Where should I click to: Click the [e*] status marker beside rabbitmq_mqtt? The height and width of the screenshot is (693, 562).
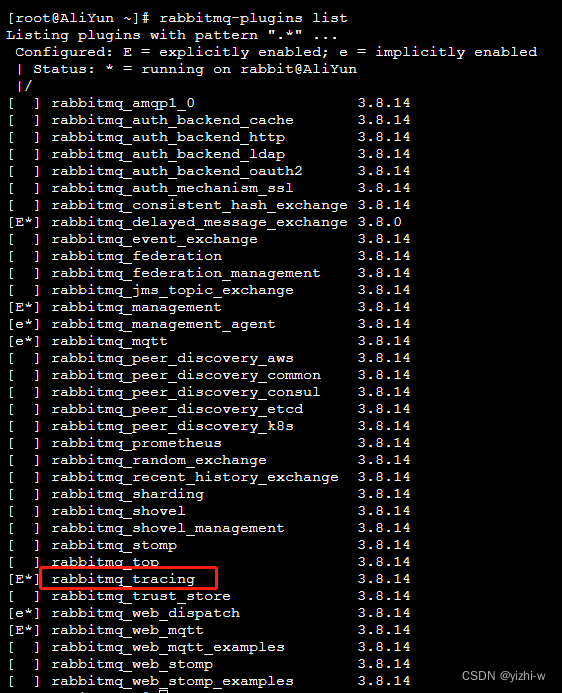coord(24,341)
